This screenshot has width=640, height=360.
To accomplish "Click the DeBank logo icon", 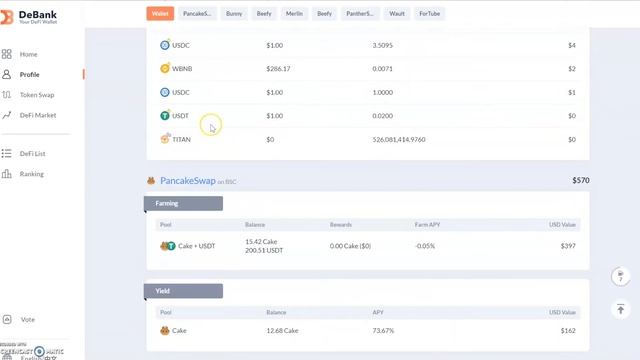I will pos(6,17).
